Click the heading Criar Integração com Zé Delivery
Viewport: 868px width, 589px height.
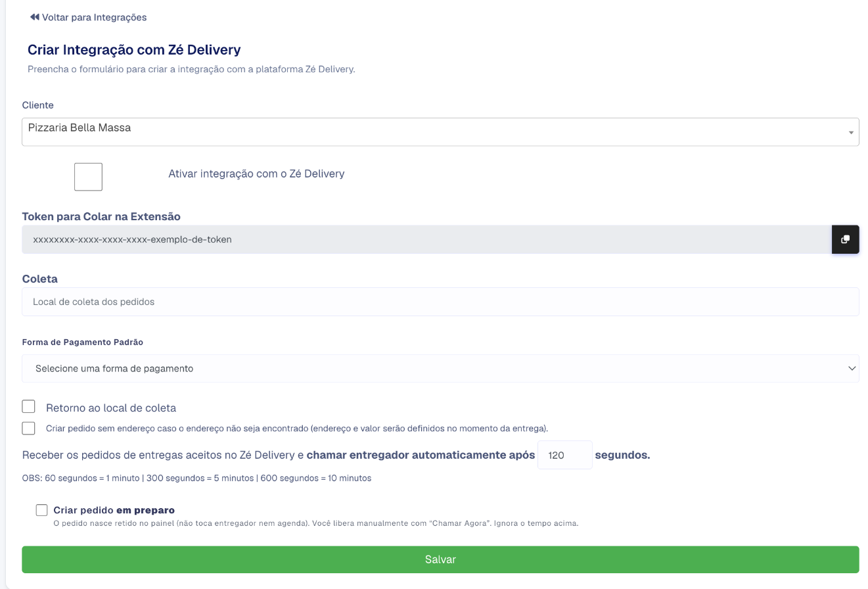coord(134,50)
